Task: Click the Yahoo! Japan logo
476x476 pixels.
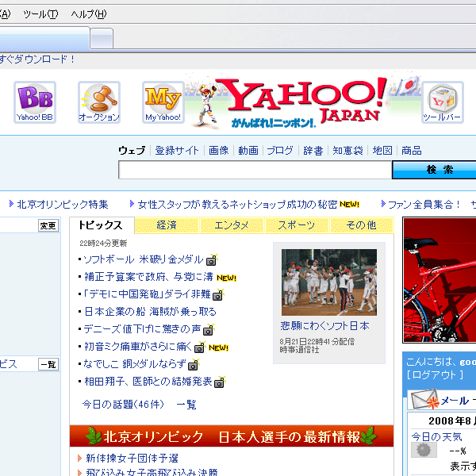Action: click(x=304, y=101)
